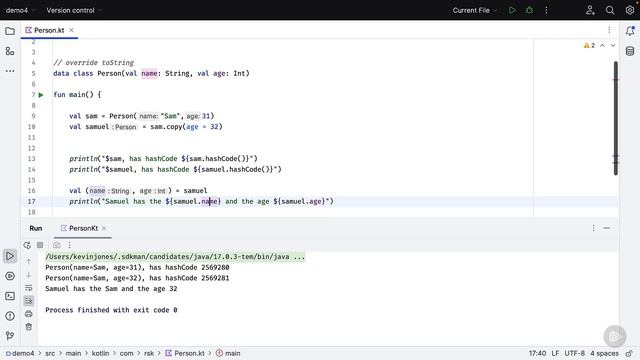Capture a thread dump via the camera icon
Screen dimensions: 640x360
click(56, 245)
